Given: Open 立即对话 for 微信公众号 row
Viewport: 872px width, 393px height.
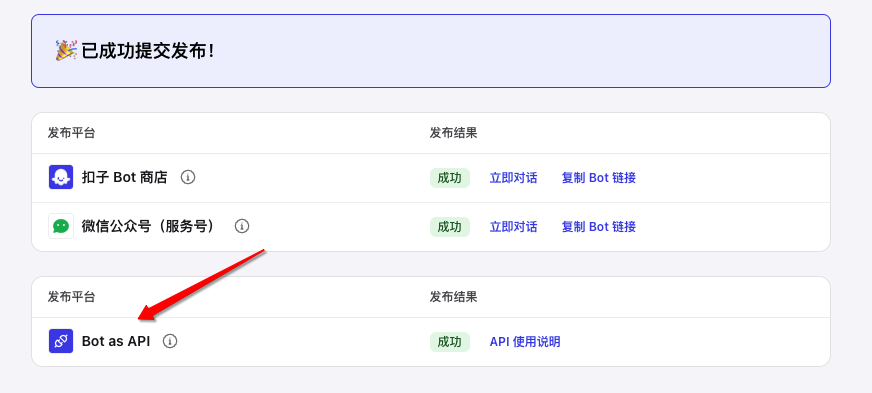Looking at the screenshot, I should 513,227.
